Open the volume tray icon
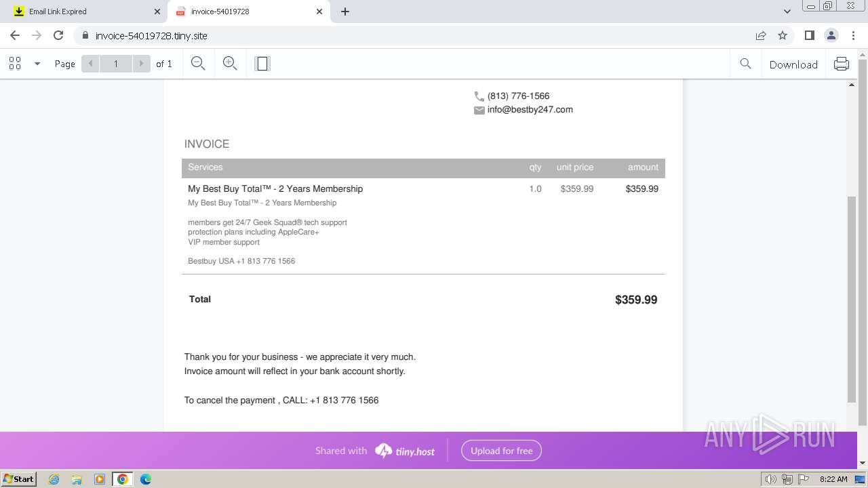The width and height of the screenshot is (868, 488). (771, 479)
